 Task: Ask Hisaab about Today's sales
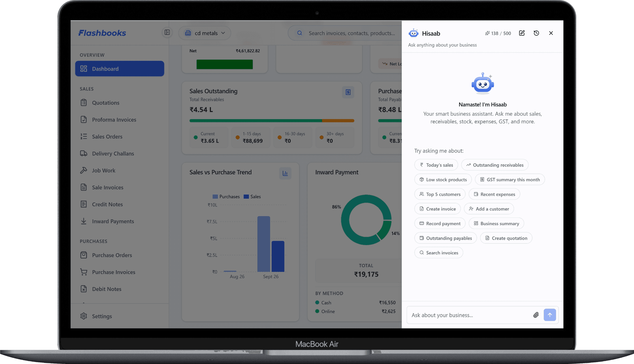(x=436, y=165)
